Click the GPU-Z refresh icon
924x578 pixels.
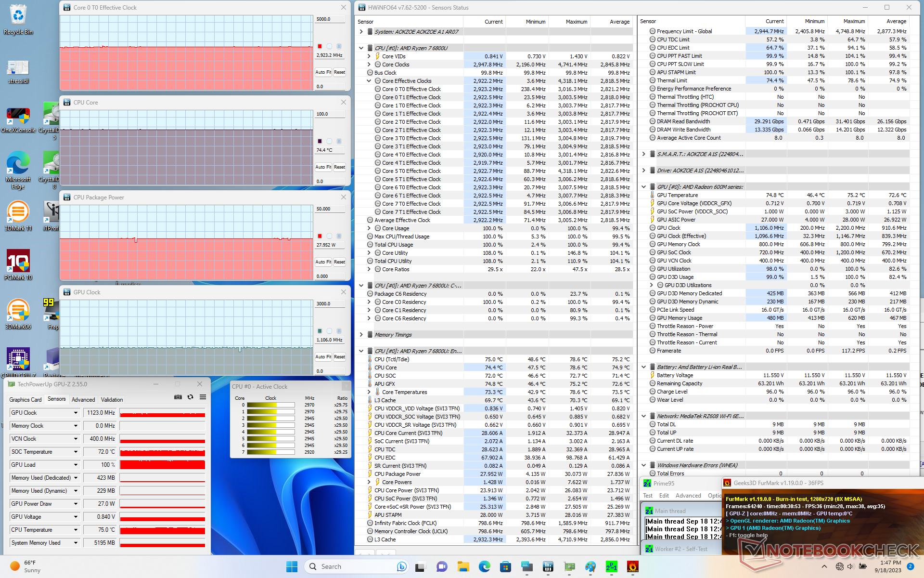point(191,397)
